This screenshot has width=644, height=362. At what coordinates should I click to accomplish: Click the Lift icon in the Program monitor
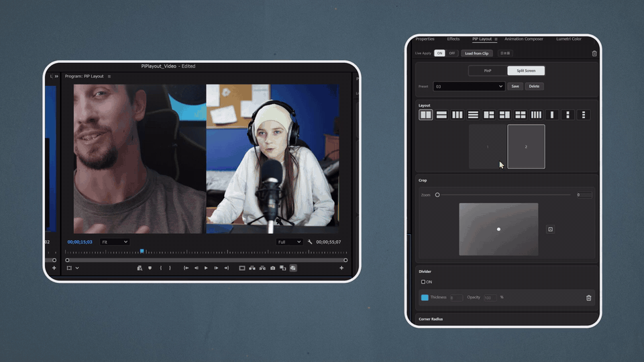tap(252, 268)
